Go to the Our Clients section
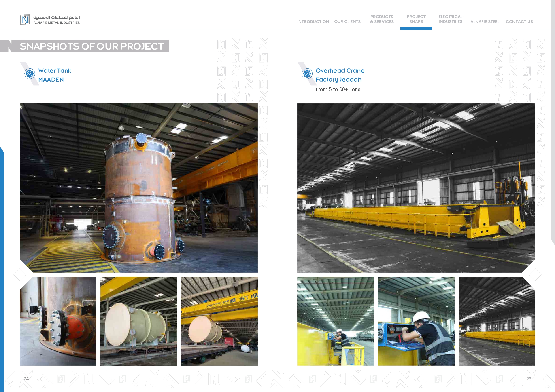 click(x=347, y=21)
